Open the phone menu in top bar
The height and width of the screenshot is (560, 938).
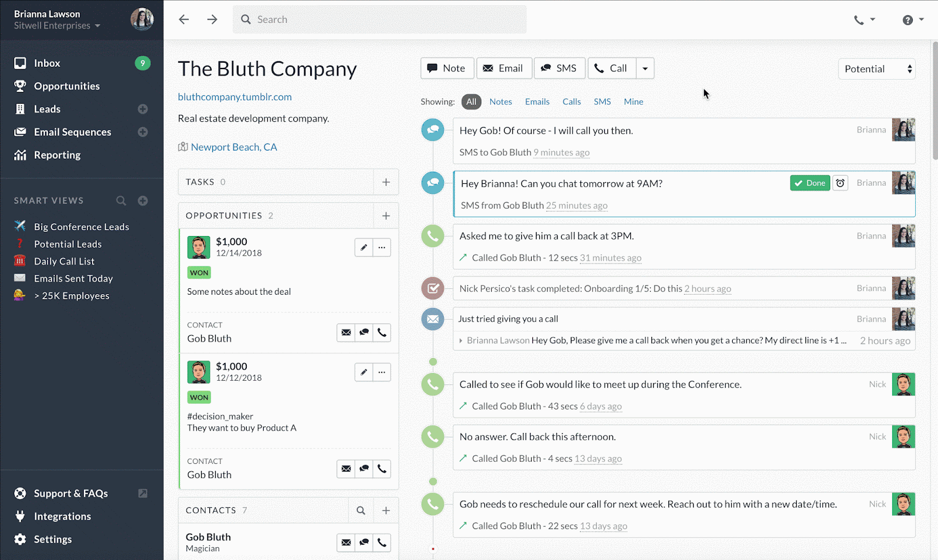tap(864, 20)
